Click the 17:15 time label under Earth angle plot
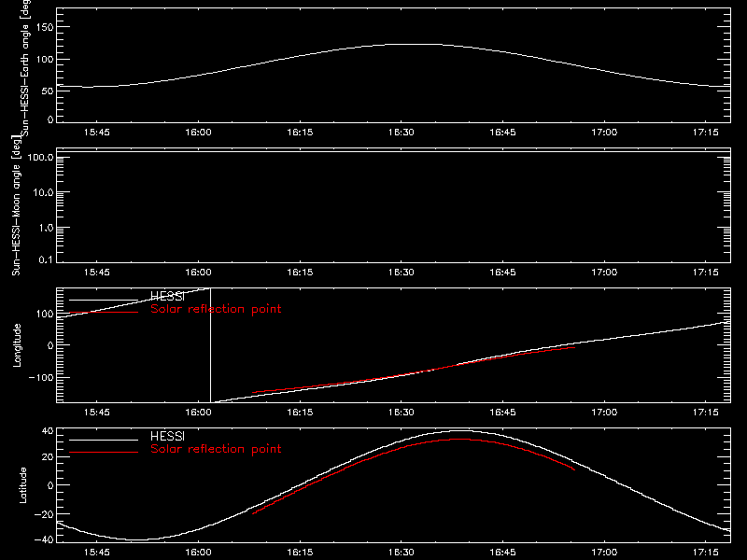 706,133
